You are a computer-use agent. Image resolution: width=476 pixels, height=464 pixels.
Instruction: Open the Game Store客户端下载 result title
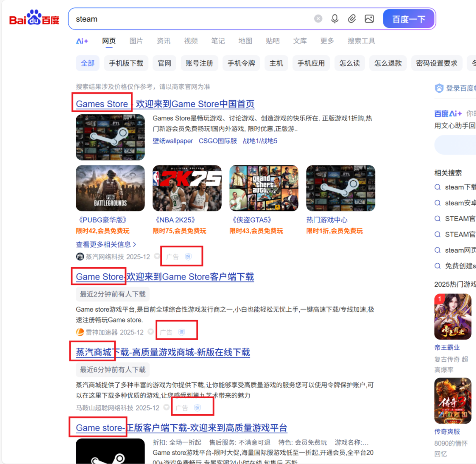(x=165, y=277)
